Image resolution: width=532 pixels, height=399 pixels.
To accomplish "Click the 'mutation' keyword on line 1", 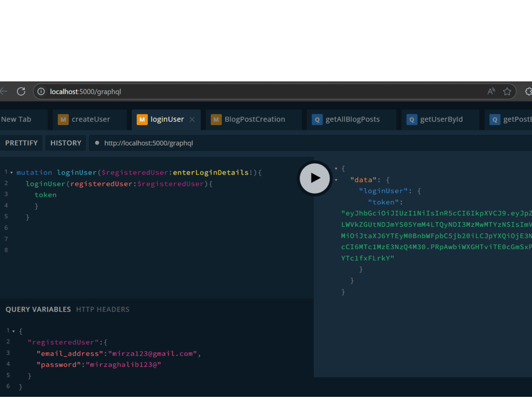I will point(34,172).
